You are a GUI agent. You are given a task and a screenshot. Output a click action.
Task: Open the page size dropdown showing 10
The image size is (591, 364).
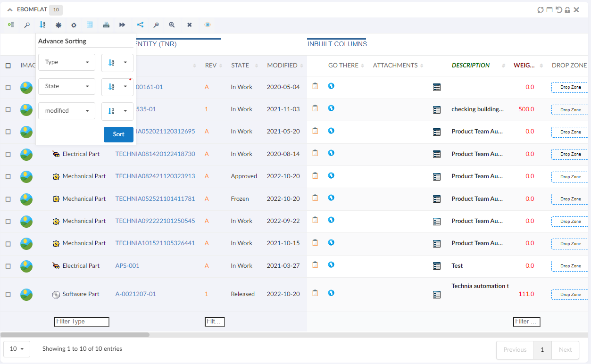[x=17, y=349]
